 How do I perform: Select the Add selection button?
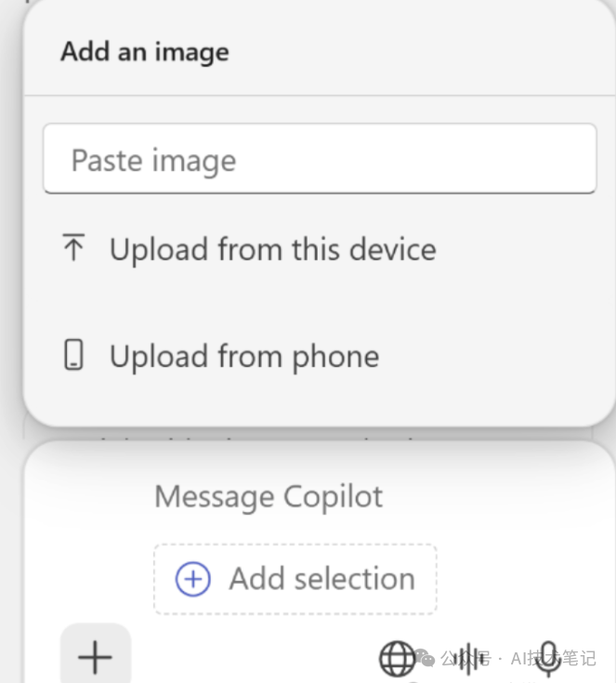pyautogui.click(x=295, y=579)
